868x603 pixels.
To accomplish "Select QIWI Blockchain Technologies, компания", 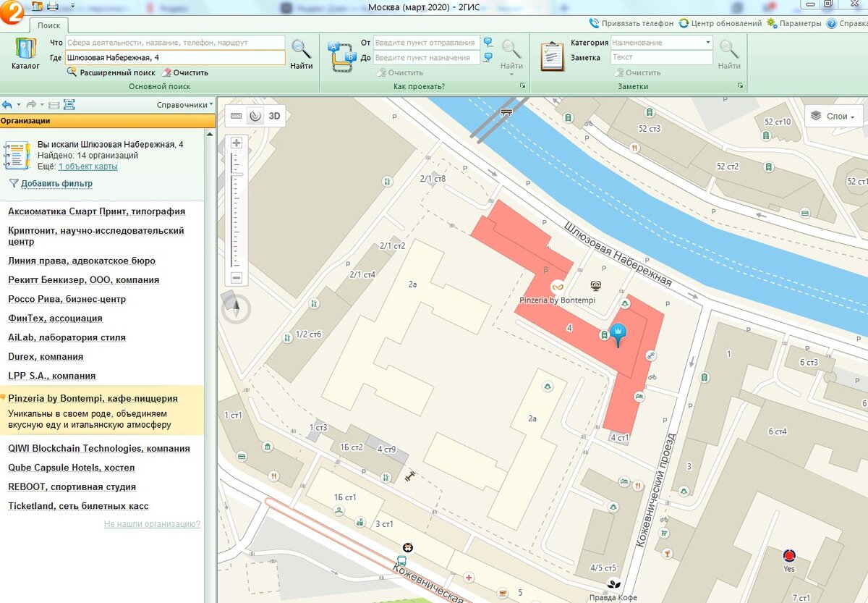I will (x=99, y=448).
